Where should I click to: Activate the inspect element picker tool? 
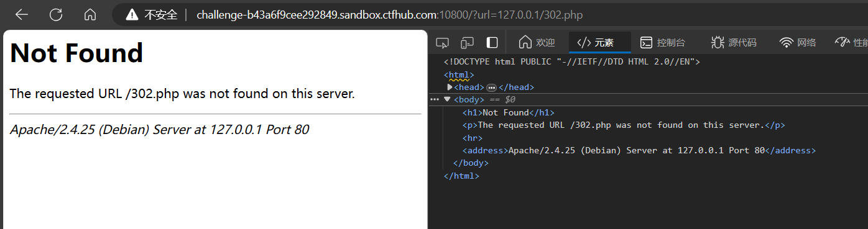(x=443, y=42)
